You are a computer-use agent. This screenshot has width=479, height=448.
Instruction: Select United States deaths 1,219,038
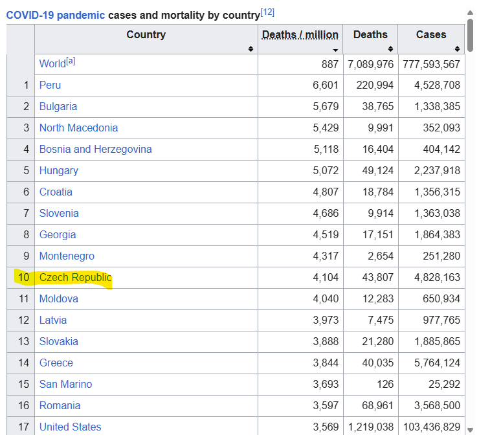[370, 427]
